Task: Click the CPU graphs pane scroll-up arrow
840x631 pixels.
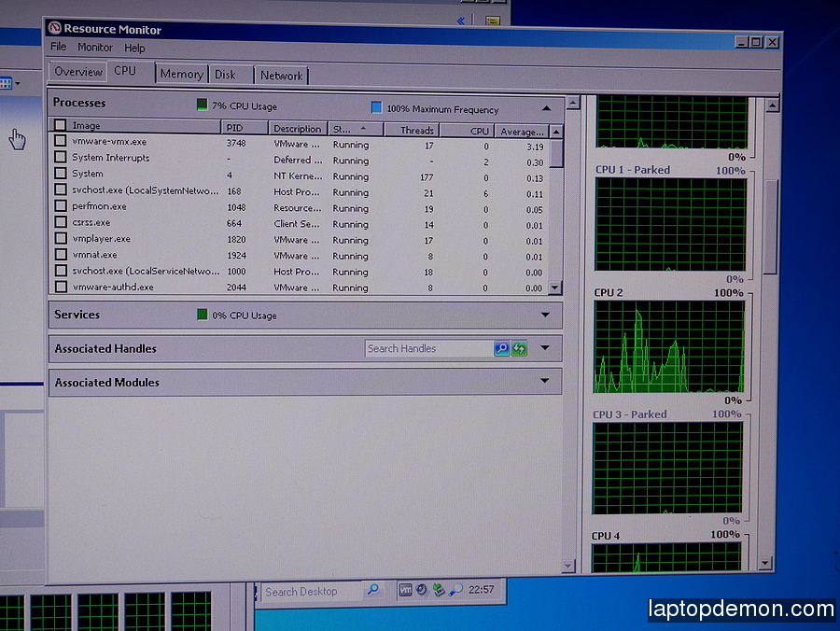Action: click(x=772, y=105)
